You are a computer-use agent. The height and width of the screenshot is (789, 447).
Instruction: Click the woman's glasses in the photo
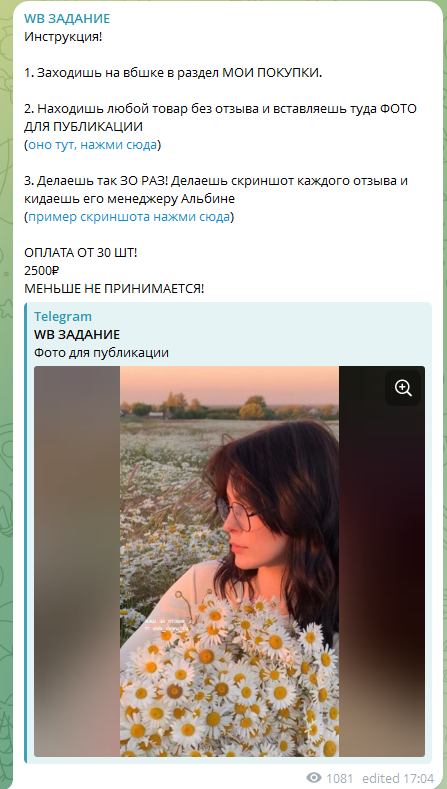tap(238, 515)
